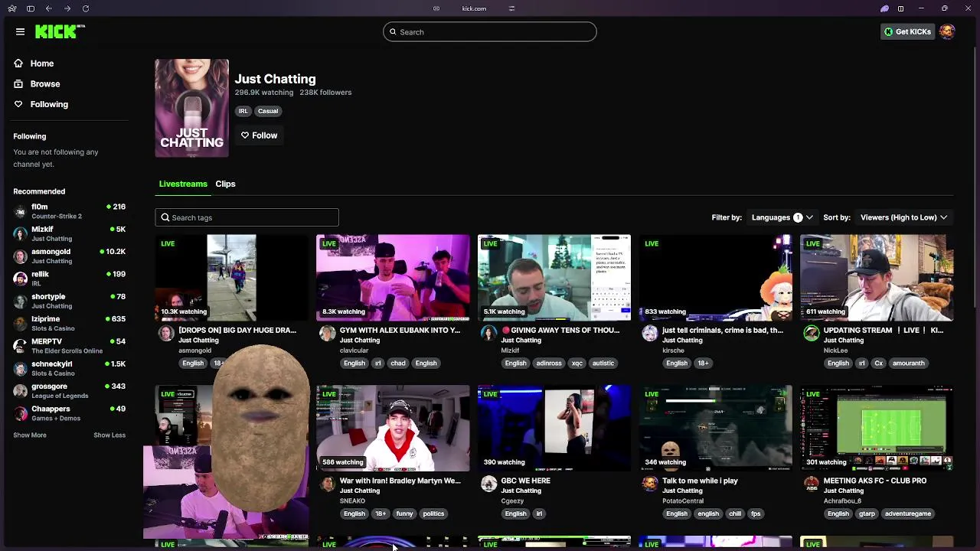Viewport: 980px width, 551px height.
Task: Switch to the Clips tab
Action: [x=225, y=184]
